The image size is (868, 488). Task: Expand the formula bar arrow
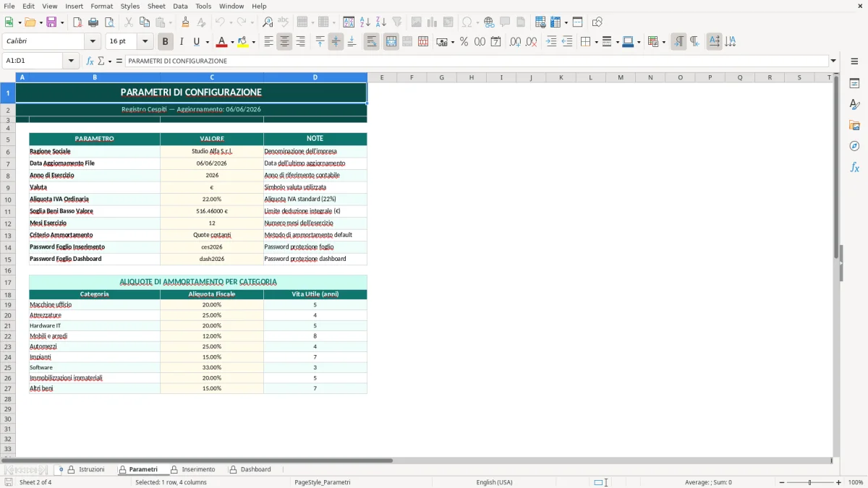[833, 61]
